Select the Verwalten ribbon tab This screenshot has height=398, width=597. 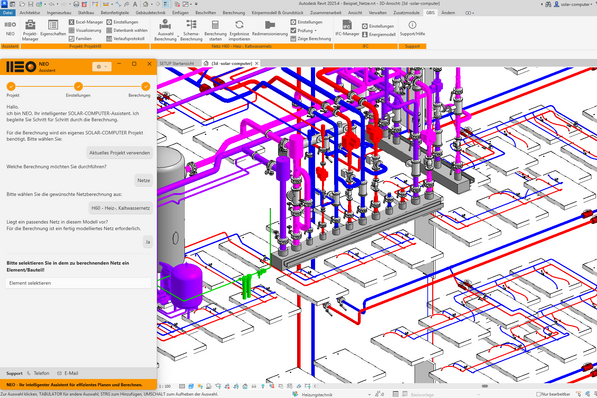point(378,13)
